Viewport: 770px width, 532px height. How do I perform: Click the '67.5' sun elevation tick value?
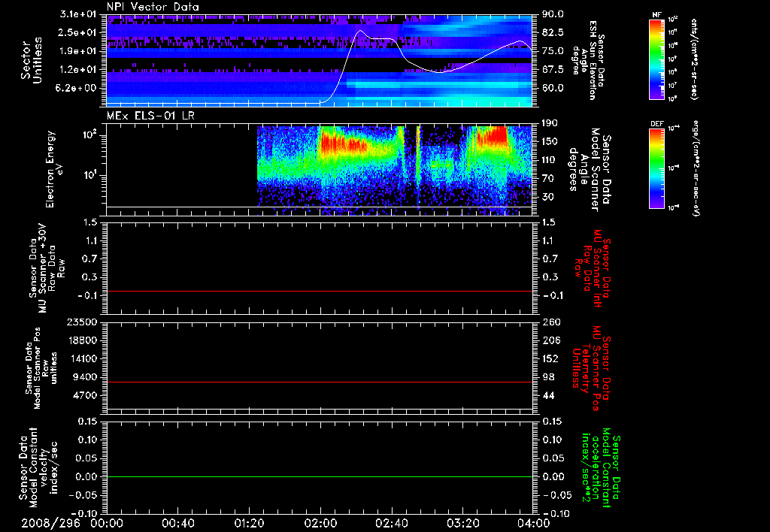click(553, 70)
